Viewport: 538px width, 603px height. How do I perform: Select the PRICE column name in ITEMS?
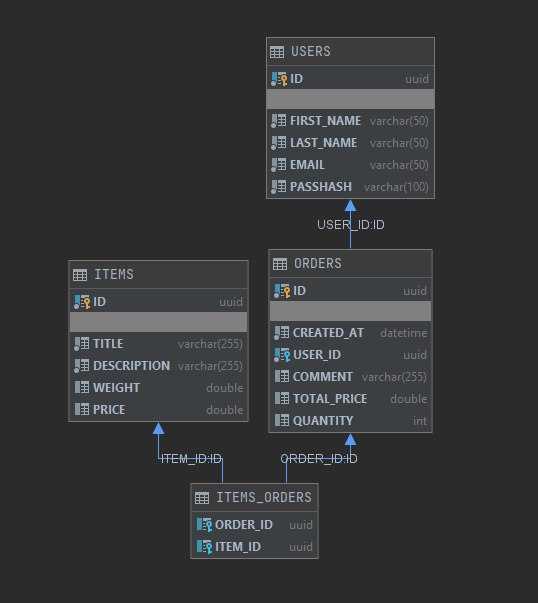pos(109,409)
